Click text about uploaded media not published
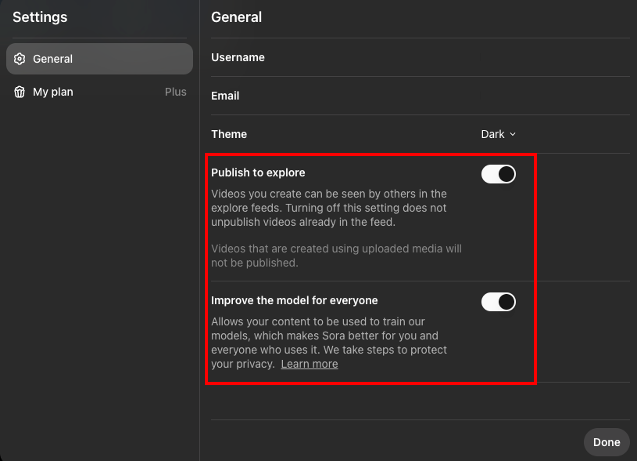637x461 pixels. [336, 255]
